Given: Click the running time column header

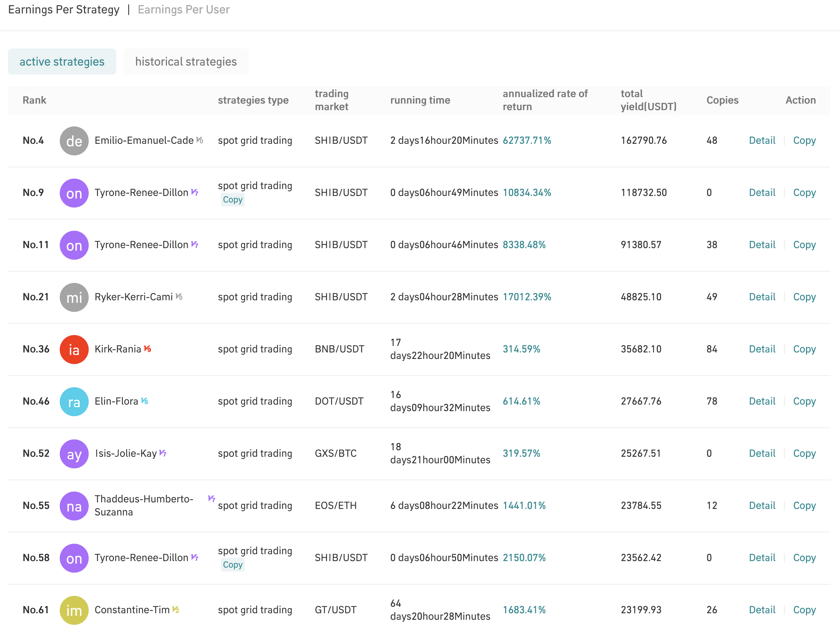Looking at the screenshot, I should [x=420, y=100].
